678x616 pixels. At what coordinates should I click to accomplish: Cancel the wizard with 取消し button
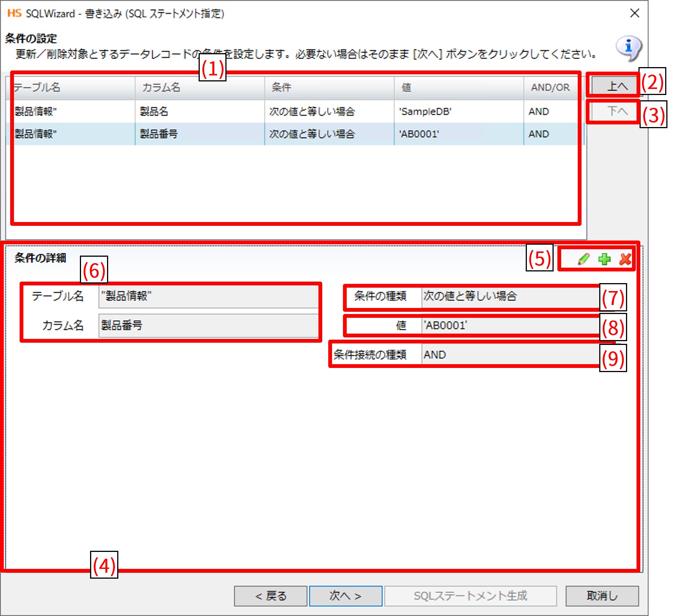tap(602, 596)
